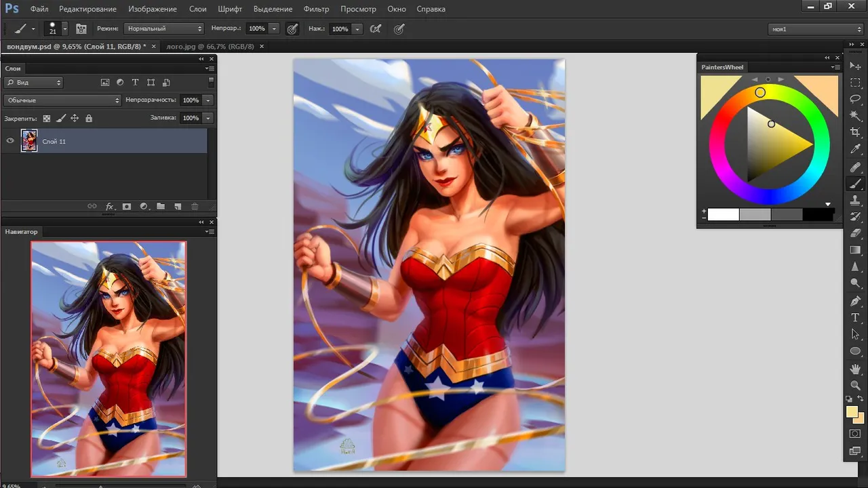Image resolution: width=868 pixels, height=488 pixels.
Task: Swap foreground and background colors
Action: (x=861, y=399)
